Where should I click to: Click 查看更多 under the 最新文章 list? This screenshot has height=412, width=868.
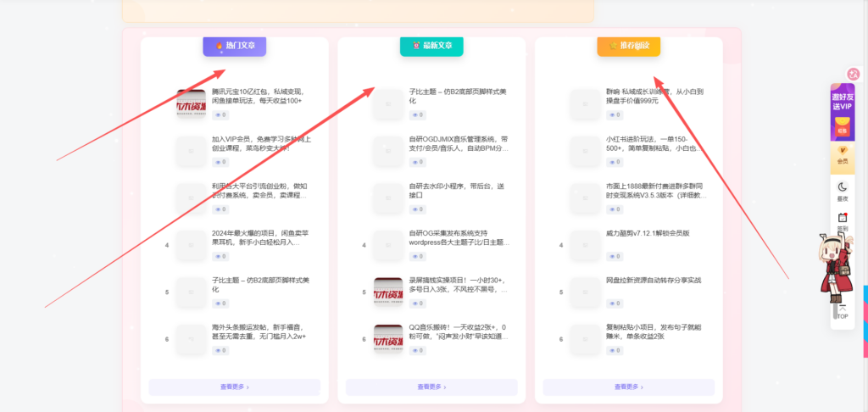431,387
